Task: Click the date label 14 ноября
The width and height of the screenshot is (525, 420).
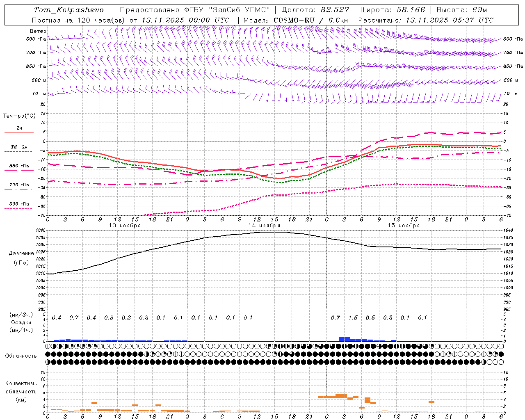Action: 264,226
